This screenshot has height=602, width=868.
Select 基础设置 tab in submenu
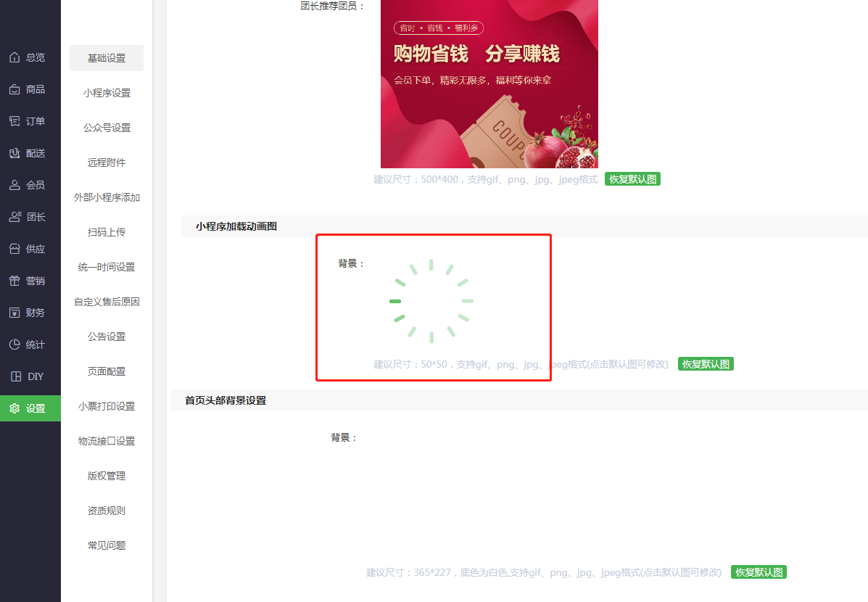(x=107, y=57)
